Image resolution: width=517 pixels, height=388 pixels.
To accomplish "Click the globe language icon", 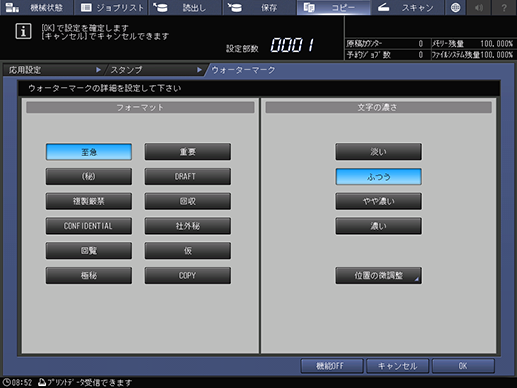I will point(455,7).
